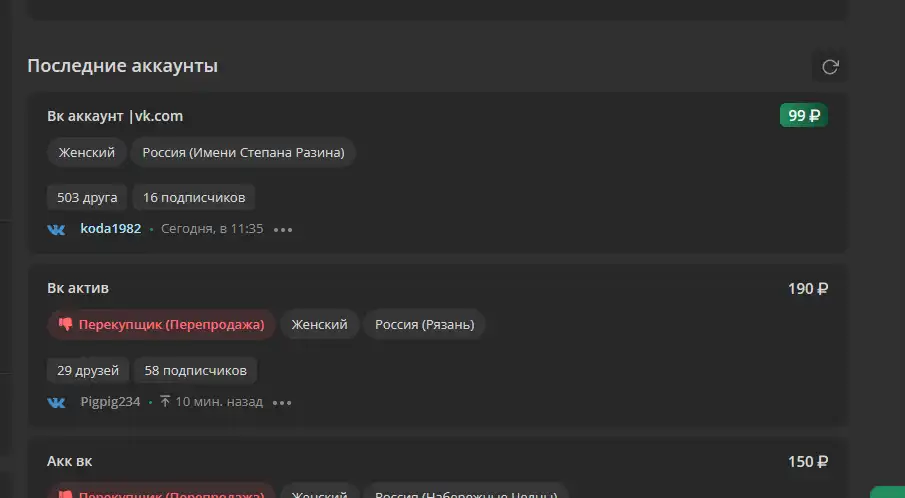This screenshot has width=905, height=498.
Task: Click the 150 ₽ price
Action: click(808, 462)
